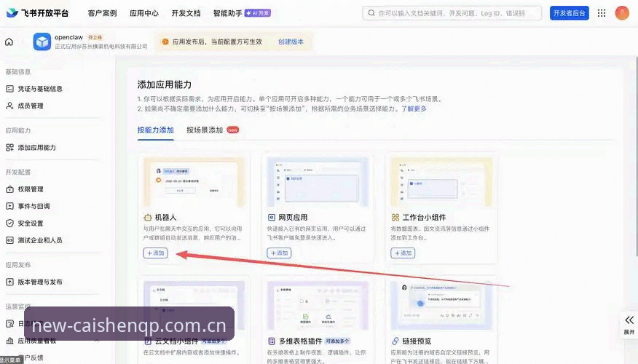The width and height of the screenshot is (638, 364).
Task: Click the 开发者后台 button
Action: 570,13
